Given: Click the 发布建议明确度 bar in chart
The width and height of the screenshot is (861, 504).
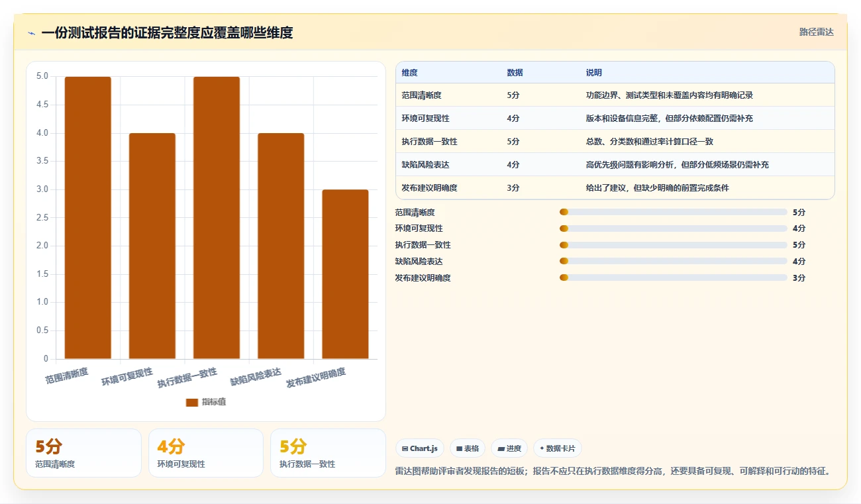Looking at the screenshot, I should tap(345, 274).
